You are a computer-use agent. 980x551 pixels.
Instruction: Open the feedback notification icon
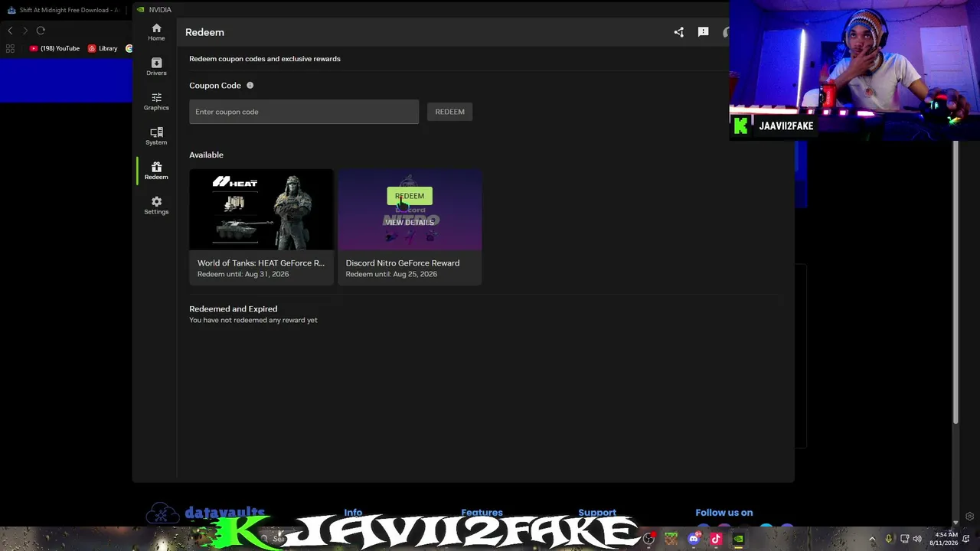703,32
